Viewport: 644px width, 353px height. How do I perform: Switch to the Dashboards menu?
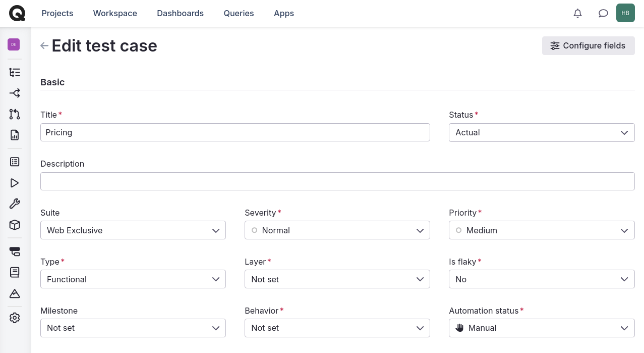coord(180,13)
